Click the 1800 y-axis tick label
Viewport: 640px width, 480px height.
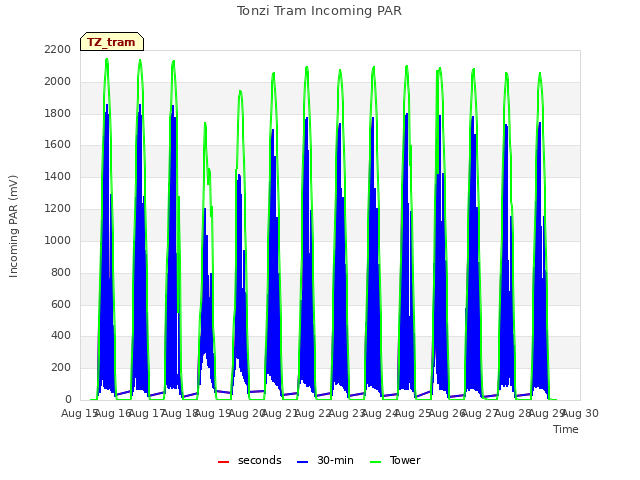click(58, 113)
